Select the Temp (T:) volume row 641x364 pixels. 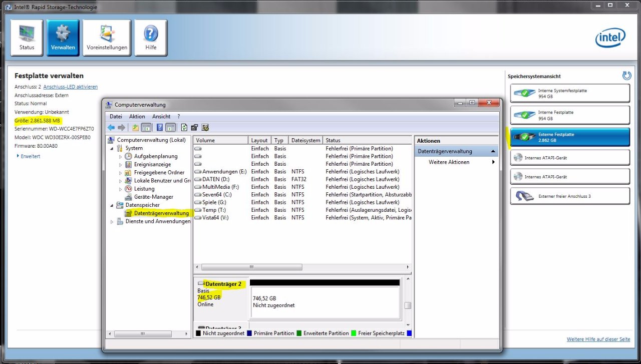tap(302, 210)
